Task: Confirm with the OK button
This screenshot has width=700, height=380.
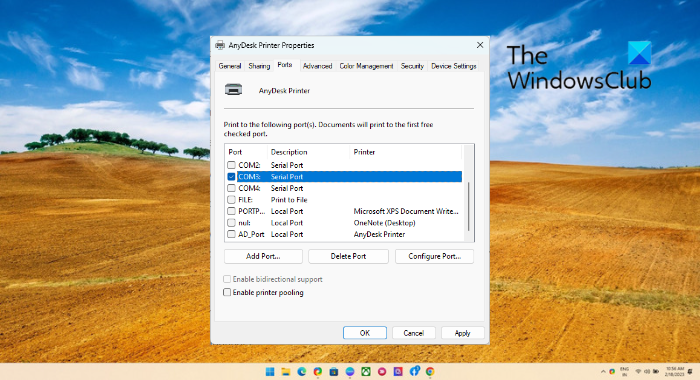Action: 365,333
